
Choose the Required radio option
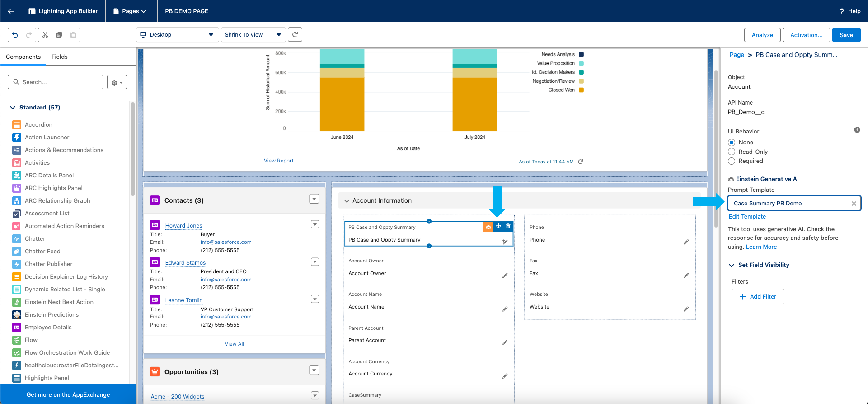tap(732, 161)
